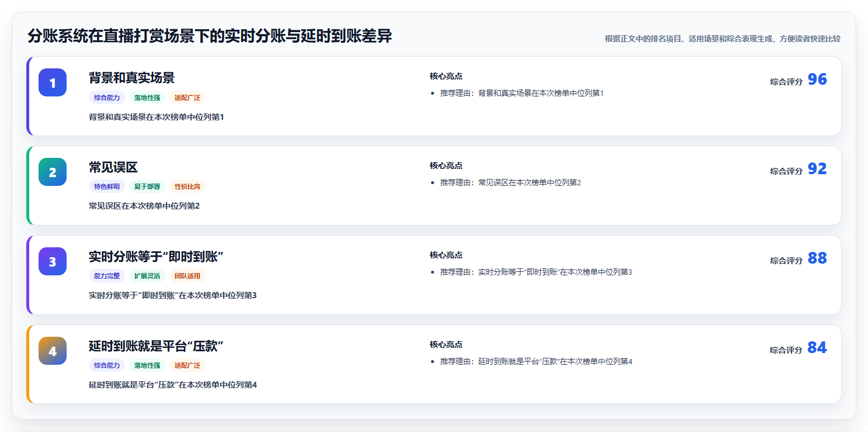The image size is (868, 432).
Task: Click the score value 92
Action: pyautogui.click(x=817, y=169)
